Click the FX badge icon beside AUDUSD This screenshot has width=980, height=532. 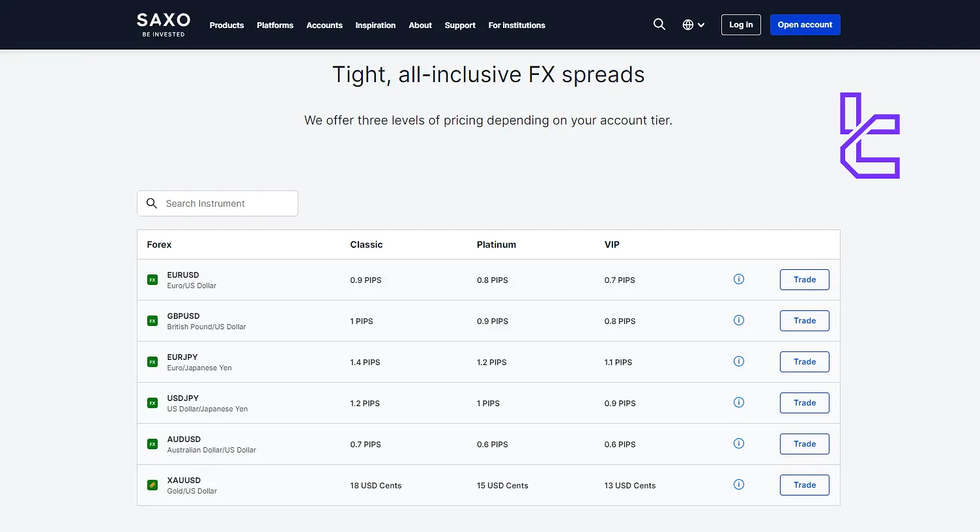(x=152, y=444)
